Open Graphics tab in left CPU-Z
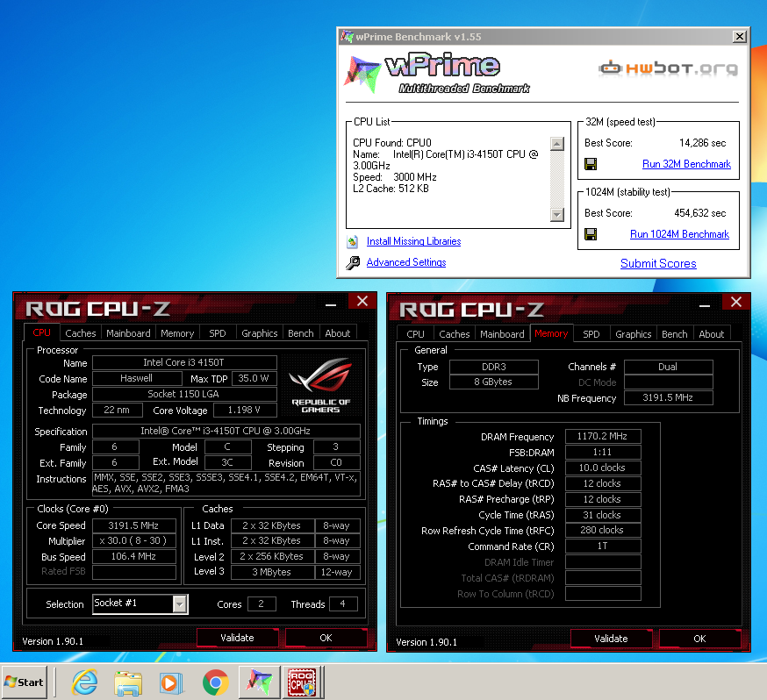This screenshot has width=767, height=700. point(259,333)
